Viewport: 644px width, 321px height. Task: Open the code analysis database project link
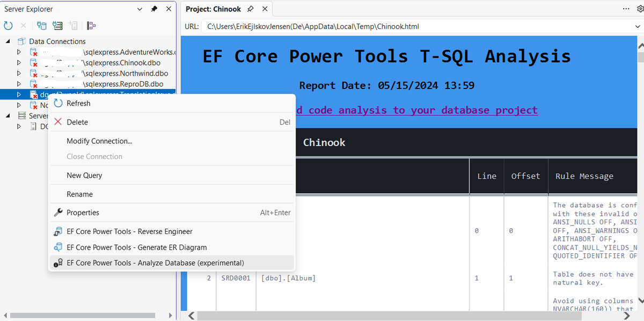(x=416, y=110)
